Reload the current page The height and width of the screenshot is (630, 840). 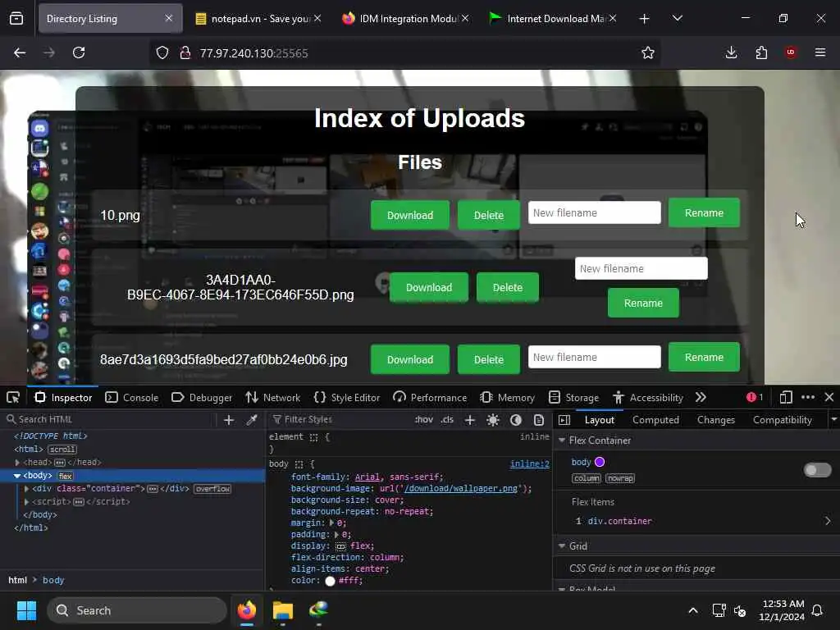pyautogui.click(x=79, y=52)
